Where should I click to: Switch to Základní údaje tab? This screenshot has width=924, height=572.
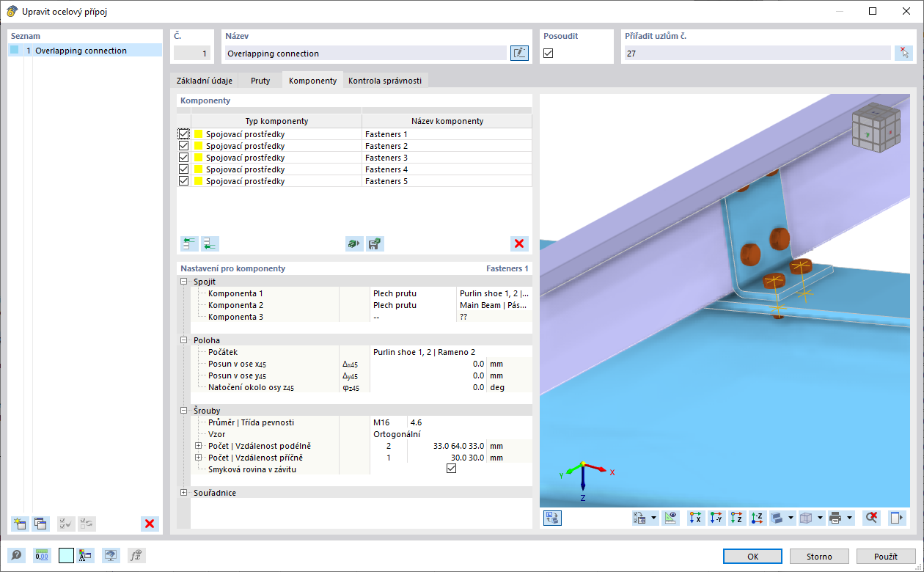tap(205, 81)
